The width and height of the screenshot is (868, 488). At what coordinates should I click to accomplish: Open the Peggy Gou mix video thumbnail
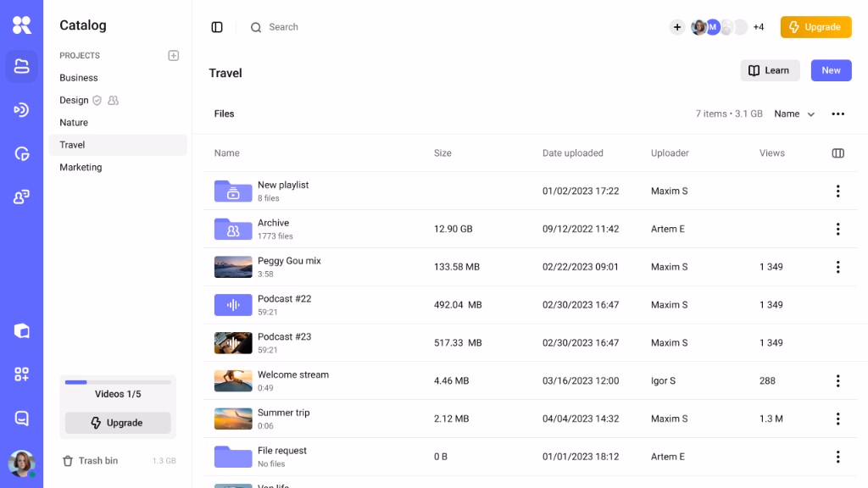coord(233,267)
